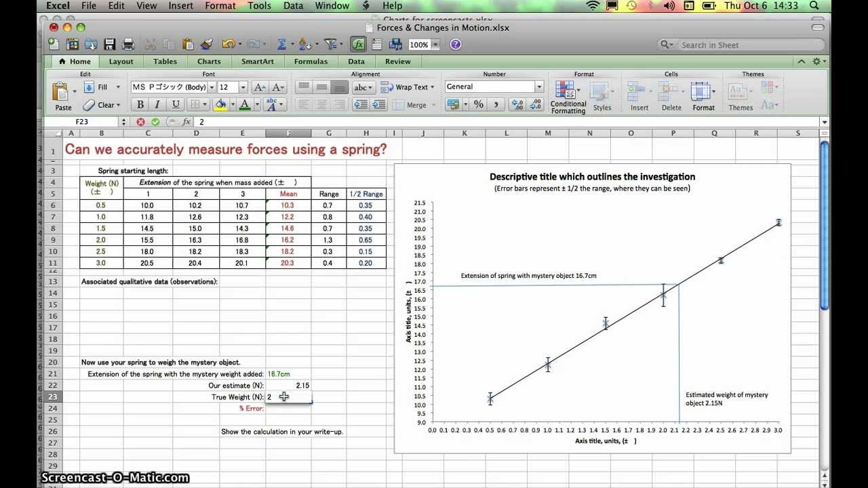The width and height of the screenshot is (868, 488).
Task: Expand the Clear options dropdown
Action: click(x=118, y=105)
